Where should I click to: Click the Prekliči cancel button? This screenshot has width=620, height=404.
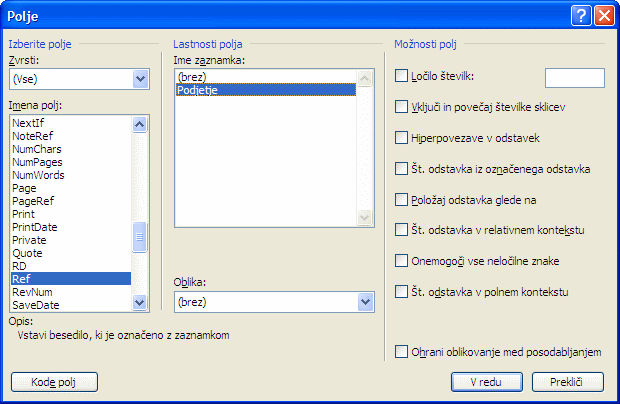click(567, 382)
